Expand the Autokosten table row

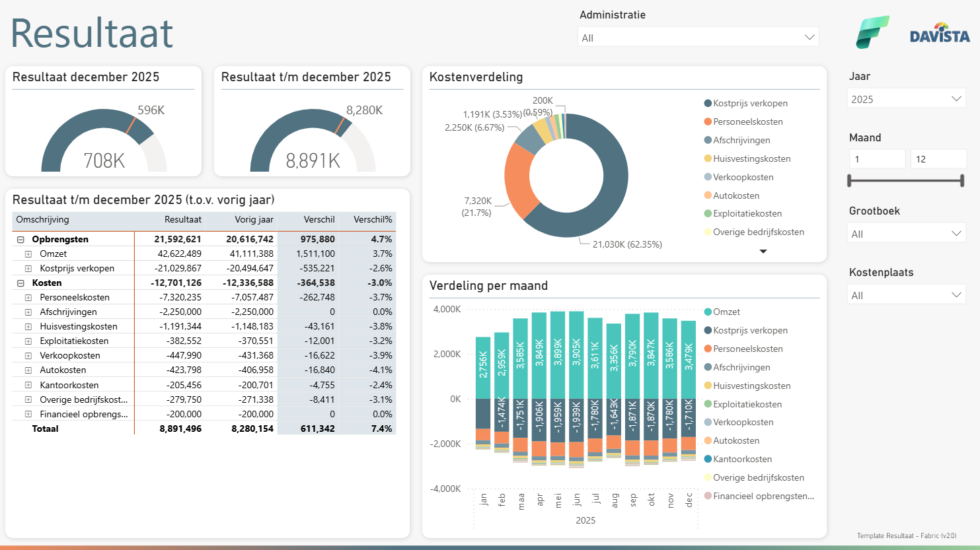click(28, 370)
